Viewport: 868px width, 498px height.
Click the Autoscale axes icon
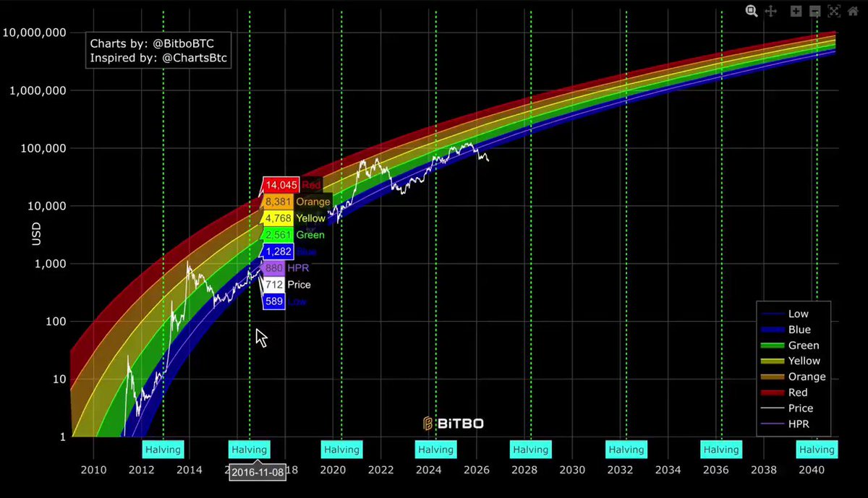pyautogui.click(x=835, y=11)
